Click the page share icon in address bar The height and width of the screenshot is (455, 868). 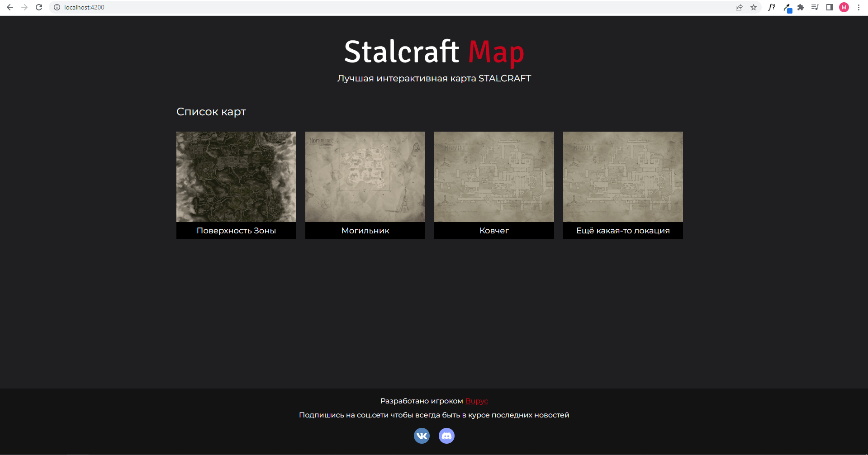coord(739,7)
